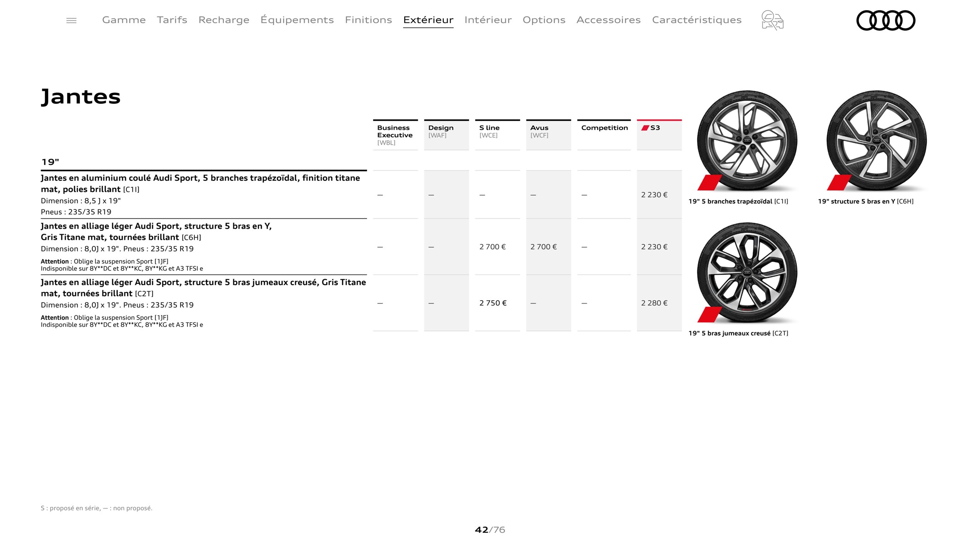The width and height of the screenshot is (980, 551).
Task: Click the 2 280 € S3 price for C2T
Action: click(x=654, y=303)
